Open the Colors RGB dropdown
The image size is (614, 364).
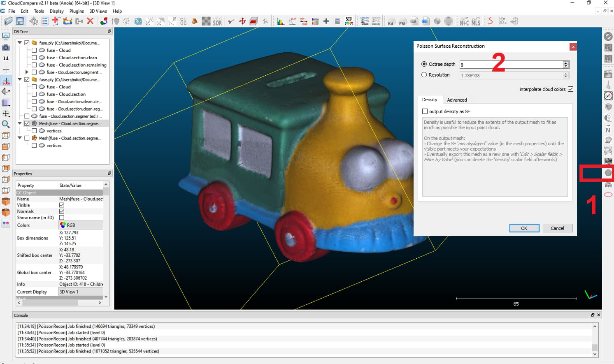click(x=80, y=225)
